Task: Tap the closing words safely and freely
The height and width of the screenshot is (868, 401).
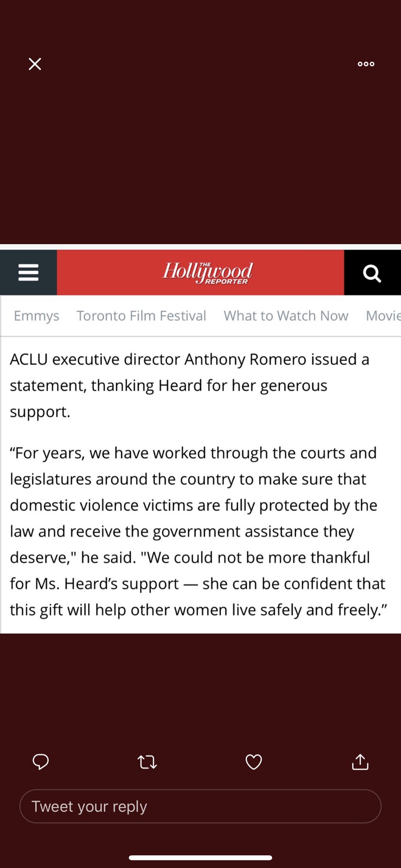Action: click(x=318, y=610)
